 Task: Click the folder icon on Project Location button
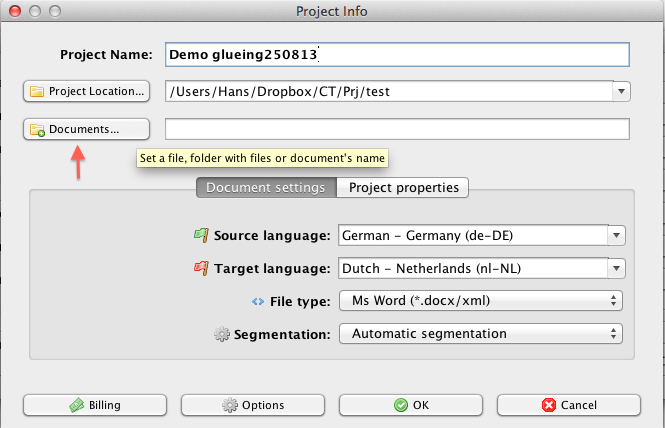point(37,92)
